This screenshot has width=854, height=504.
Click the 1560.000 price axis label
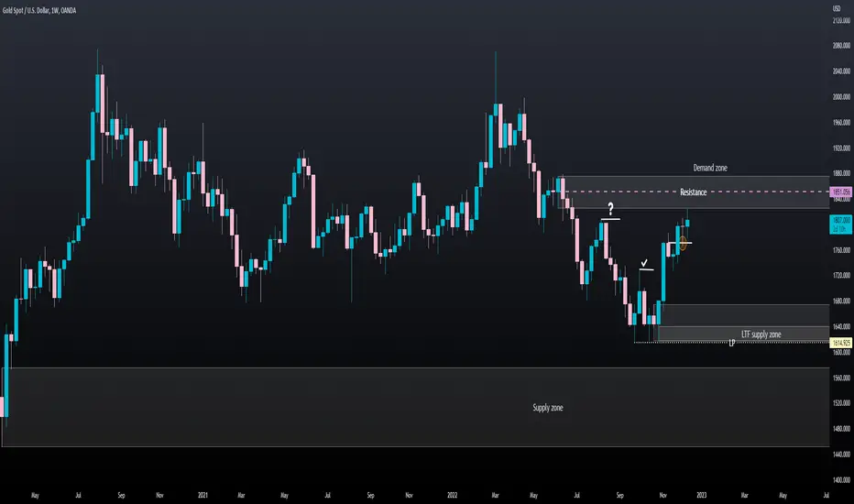click(841, 378)
